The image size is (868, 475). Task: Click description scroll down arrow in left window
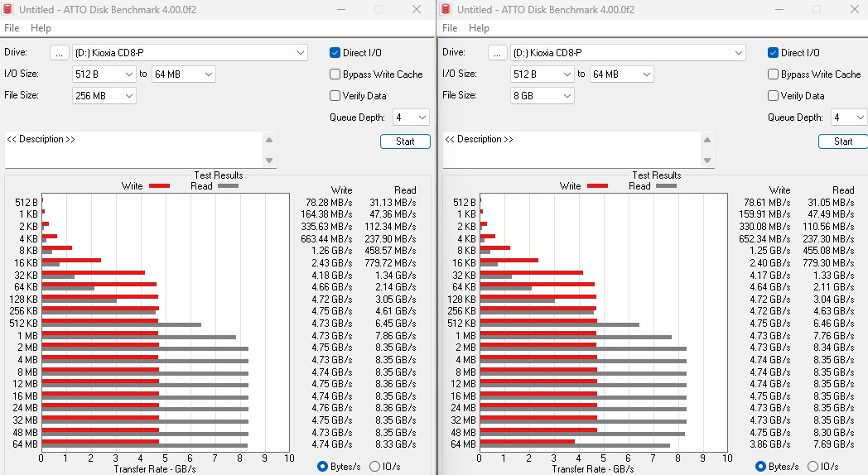(x=269, y=161)
